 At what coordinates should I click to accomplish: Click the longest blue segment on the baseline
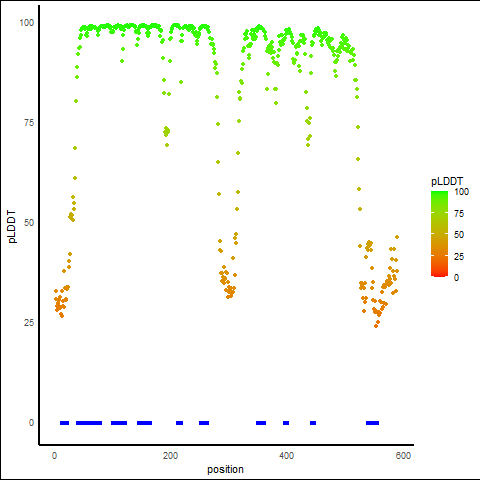coord(89,423)
